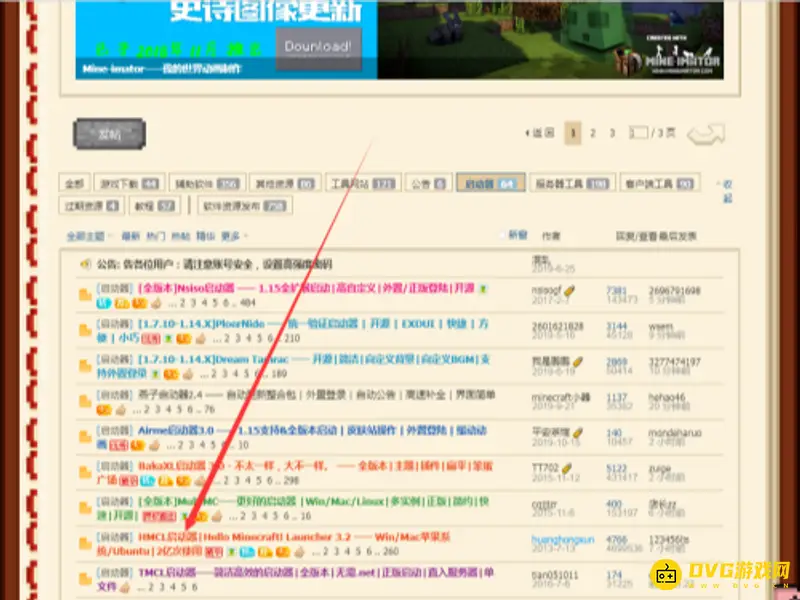Switch to the 服务器工具 category tab

[569, 184]
